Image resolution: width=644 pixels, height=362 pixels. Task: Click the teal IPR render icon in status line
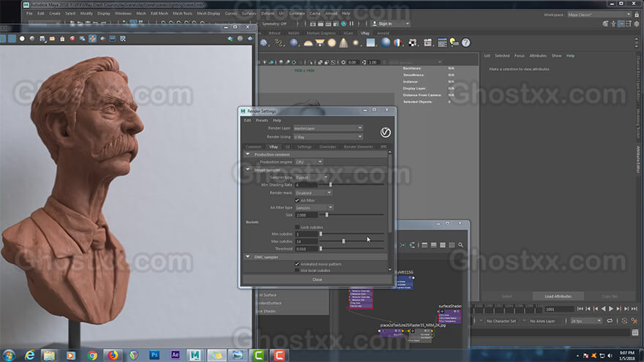[x=344, y=24]
